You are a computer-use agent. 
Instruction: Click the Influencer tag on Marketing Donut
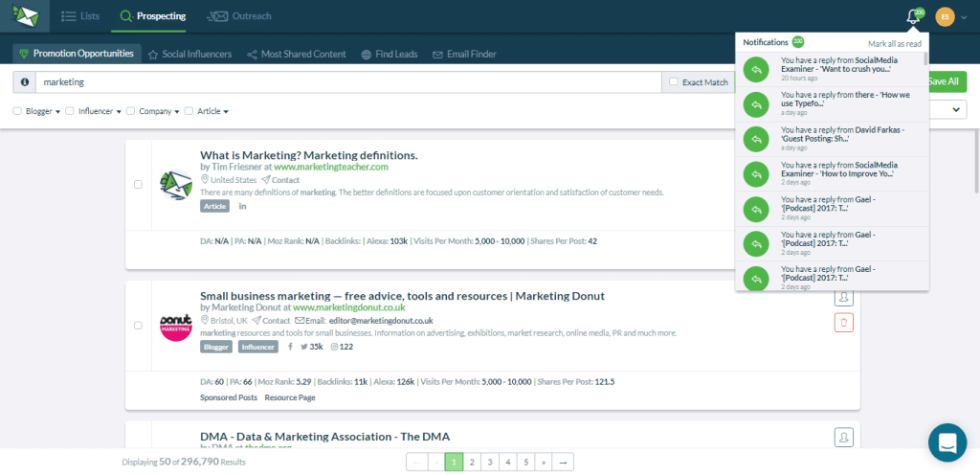258,347
